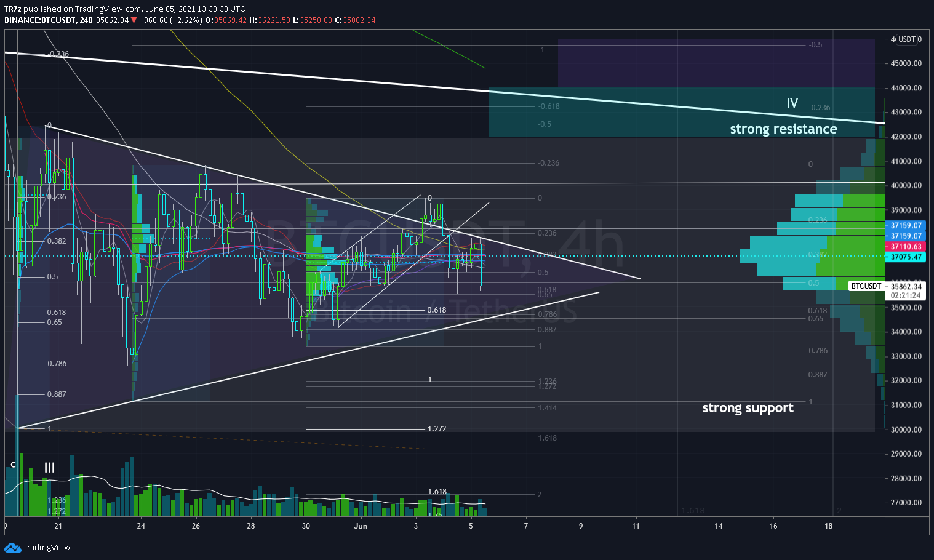Click the 42000.00 price axis label

click(x=906, y=137)
